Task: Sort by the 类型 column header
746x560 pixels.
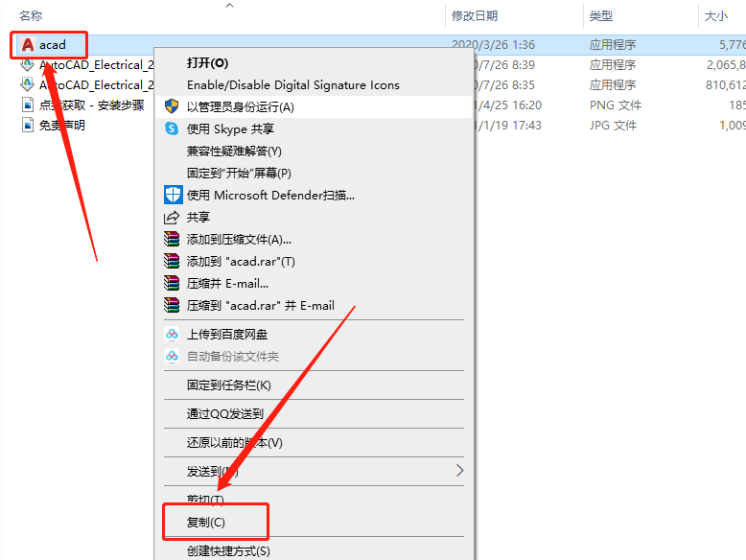Action: (x=601, y=16)
